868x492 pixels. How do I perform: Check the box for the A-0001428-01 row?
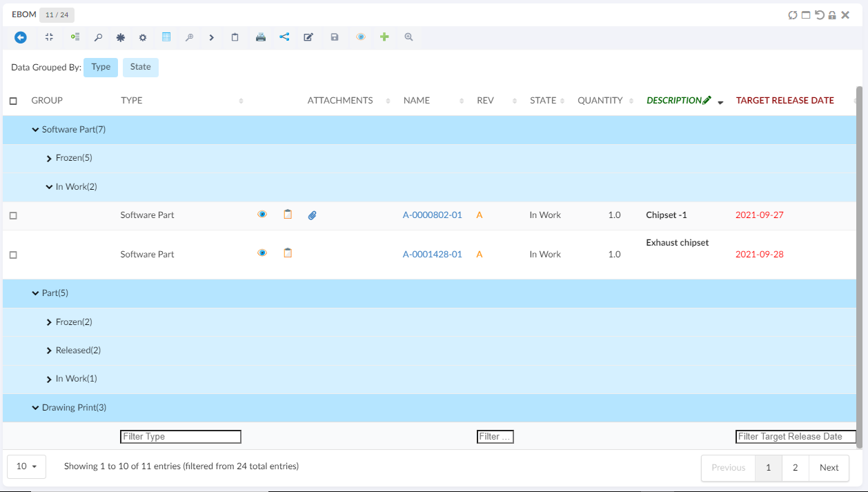(x=13, y=255)
